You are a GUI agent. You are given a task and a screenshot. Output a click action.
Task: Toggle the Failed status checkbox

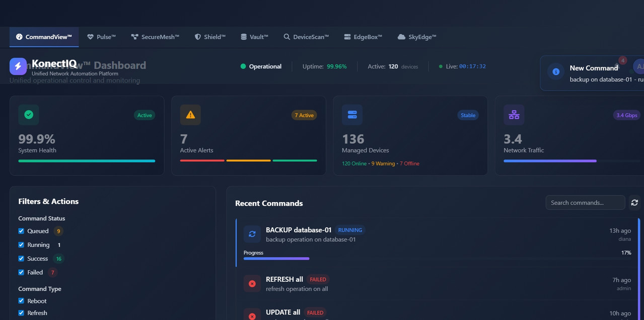coord(21,272)
